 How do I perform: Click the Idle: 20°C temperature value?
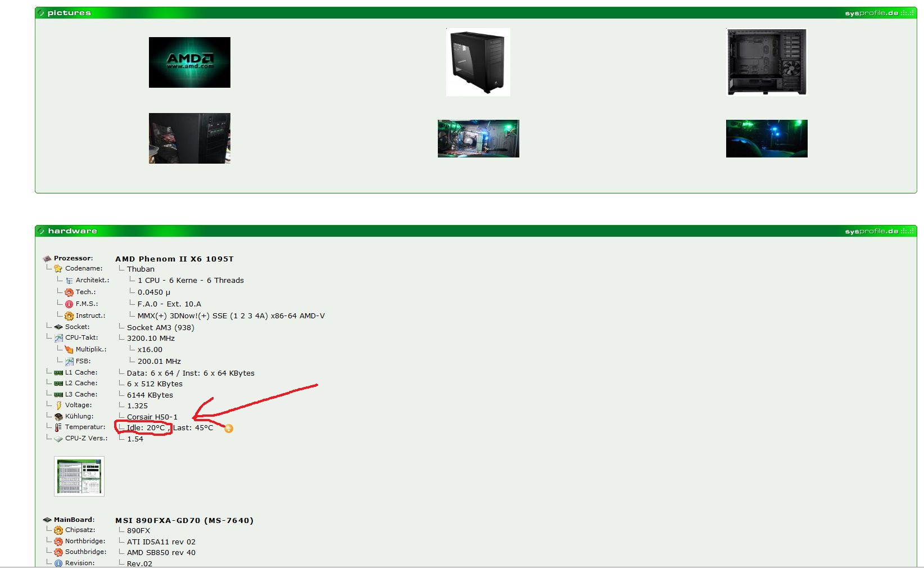tap(146, 428)
